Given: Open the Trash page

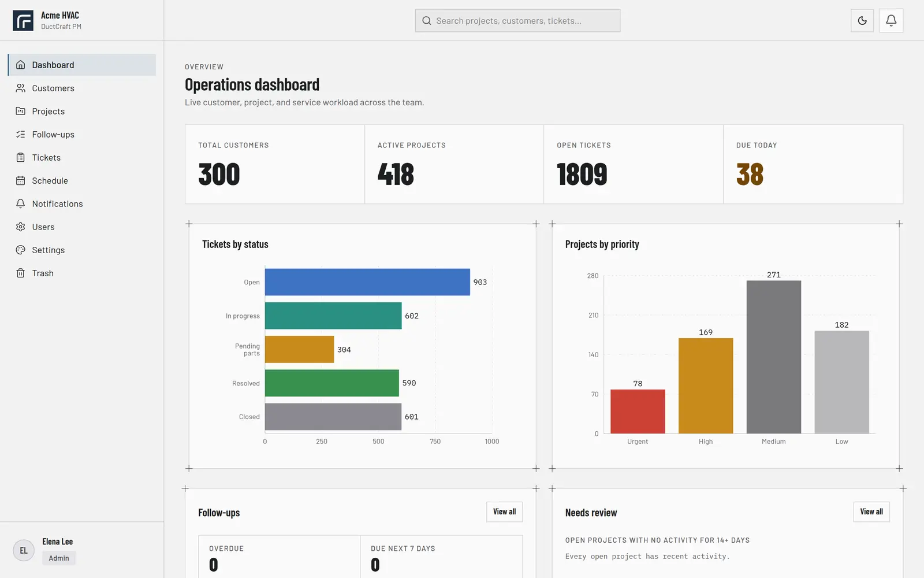Looking at the screenshot, I should [x=82, y=273].
